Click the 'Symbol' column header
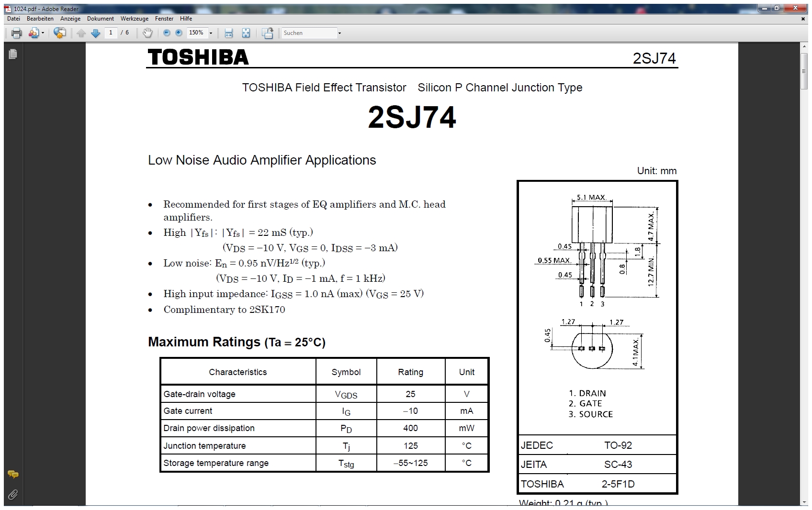 coord(346,372)
